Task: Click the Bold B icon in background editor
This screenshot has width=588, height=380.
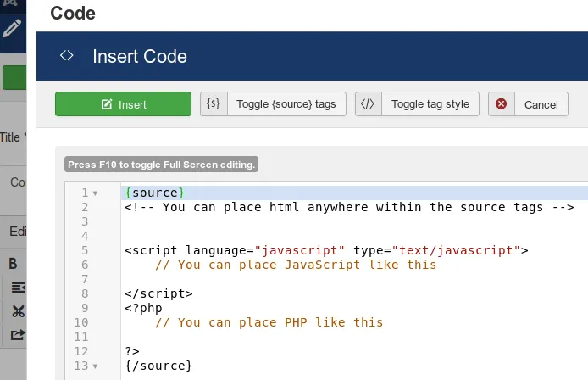Action: 13,264
